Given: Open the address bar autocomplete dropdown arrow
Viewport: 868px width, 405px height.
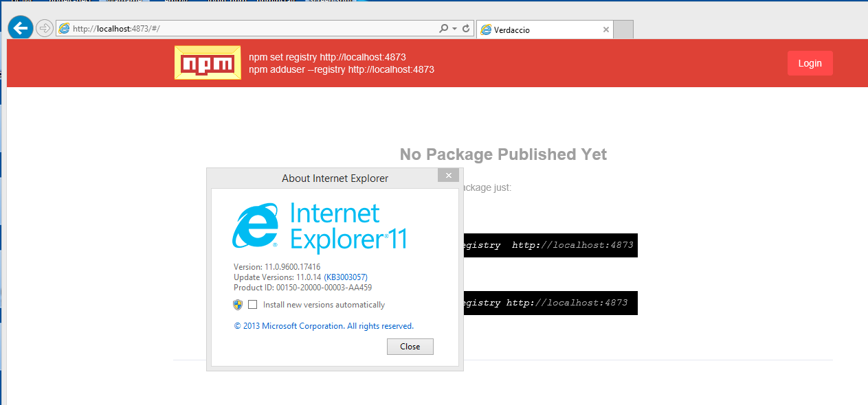Looking at the screenshot, I should pos(454,29).
